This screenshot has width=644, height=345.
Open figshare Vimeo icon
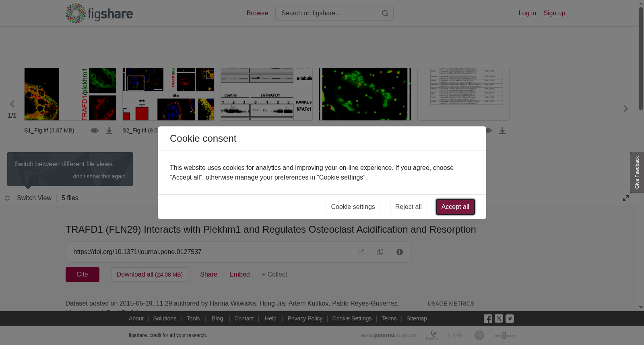(510, 318)
